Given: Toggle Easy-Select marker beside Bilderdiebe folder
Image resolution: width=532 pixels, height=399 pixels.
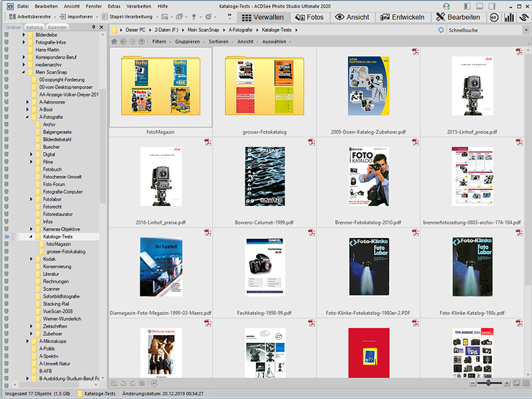Looking at the screenshot, I should click(x=6, y=35).
